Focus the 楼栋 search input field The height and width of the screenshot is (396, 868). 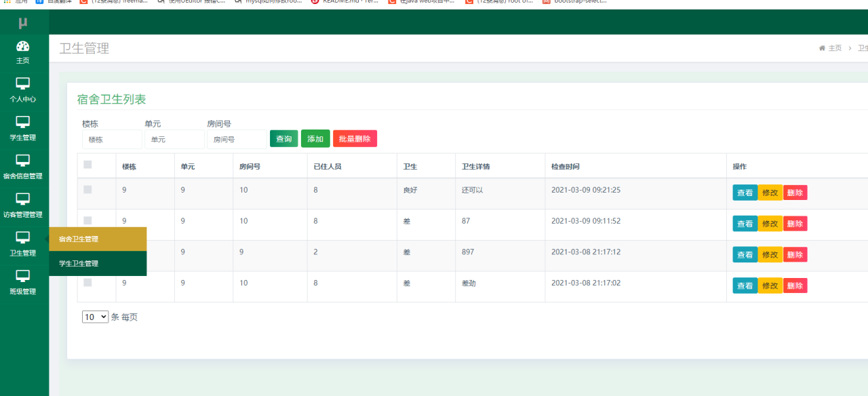click(112, 139)
